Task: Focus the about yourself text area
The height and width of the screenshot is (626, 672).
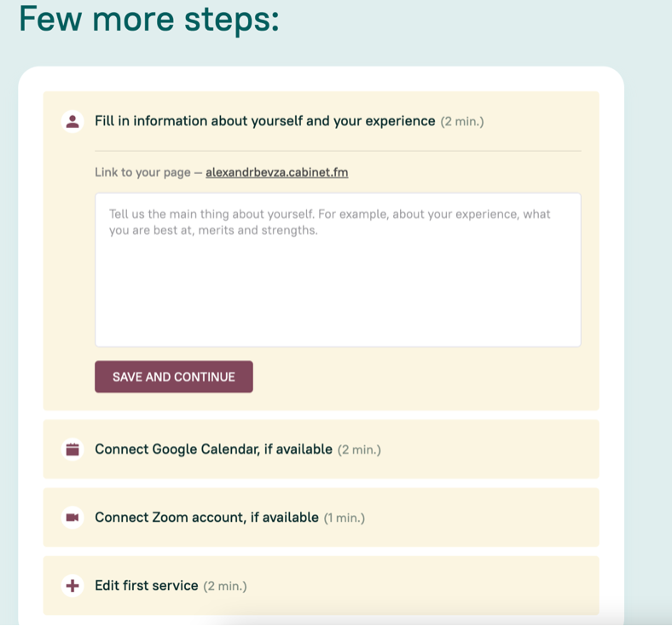Action: [338, 270]
